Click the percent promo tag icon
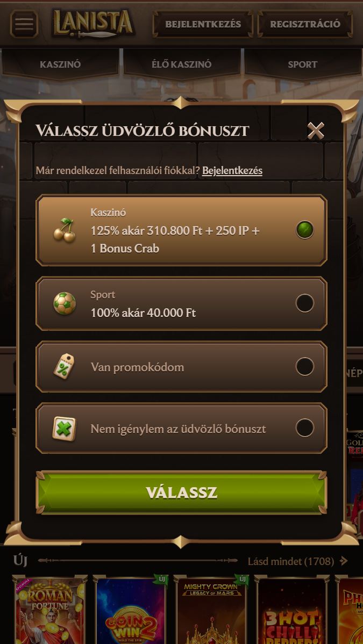This screenshot has width=363, height=644. click(64, 366)
